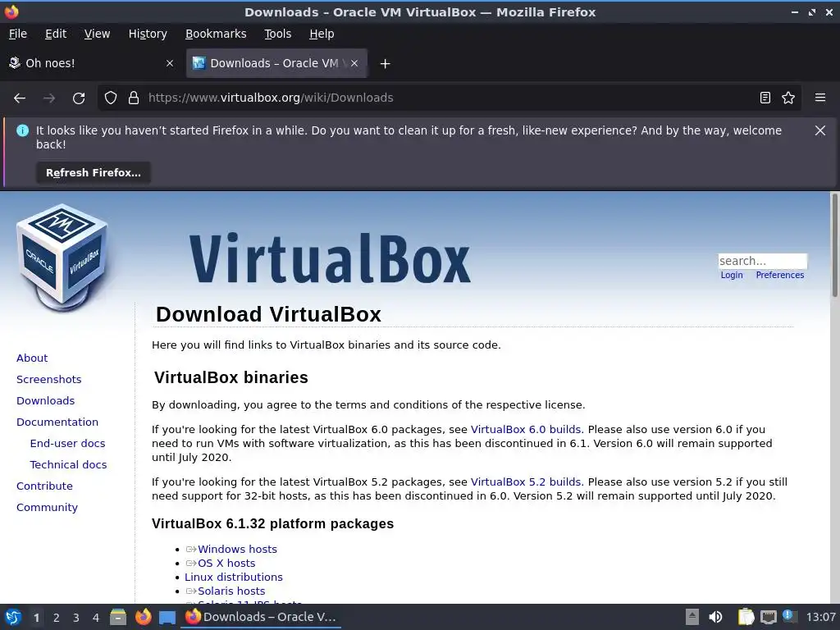Open the Tools menu
The height and width of the screenshot is (630, 840).
277,34
